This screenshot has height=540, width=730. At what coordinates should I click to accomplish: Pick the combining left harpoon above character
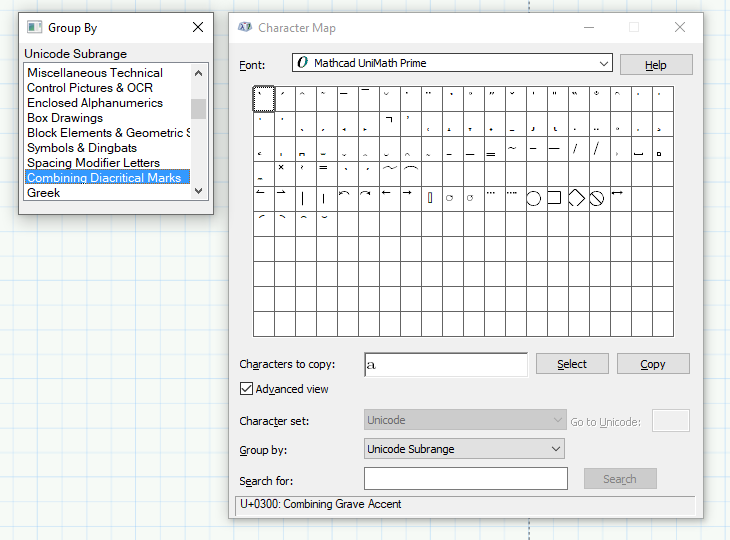pos(264,199)
